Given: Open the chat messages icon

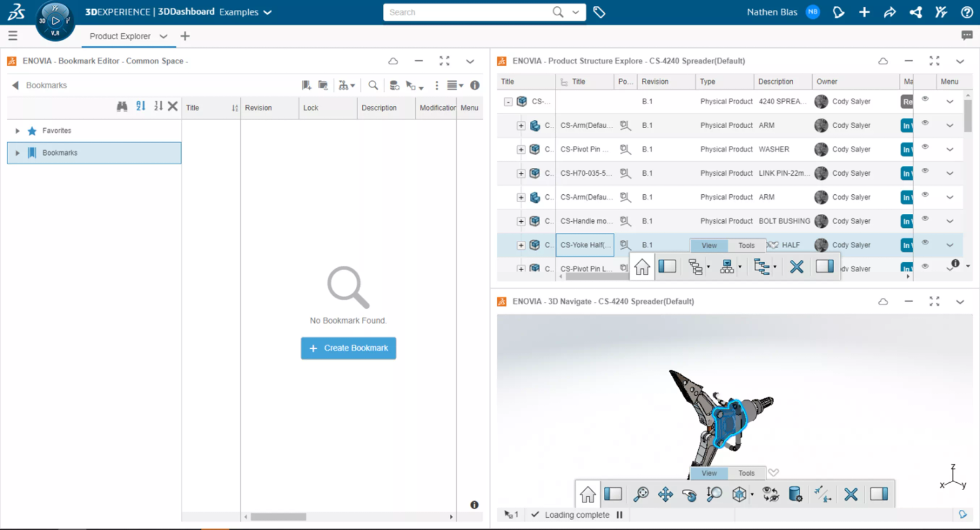Looking at the screenshot, I should (x=967, y=36).
